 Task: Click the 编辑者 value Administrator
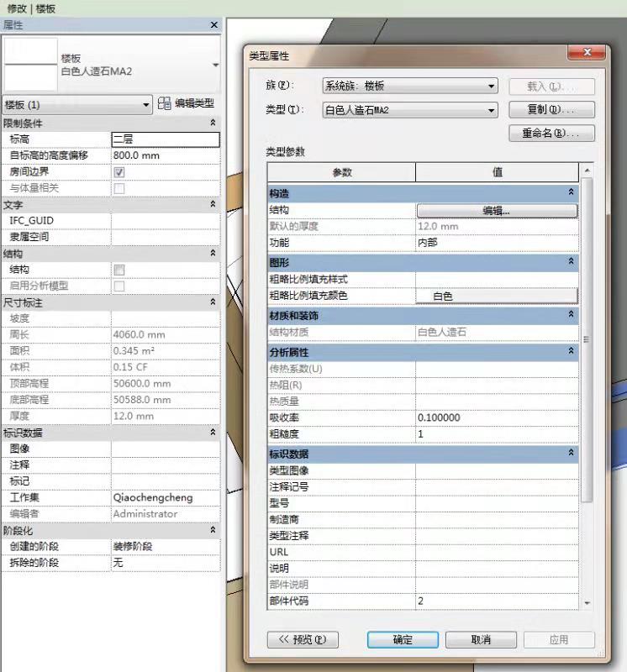[x=166, y=514]
